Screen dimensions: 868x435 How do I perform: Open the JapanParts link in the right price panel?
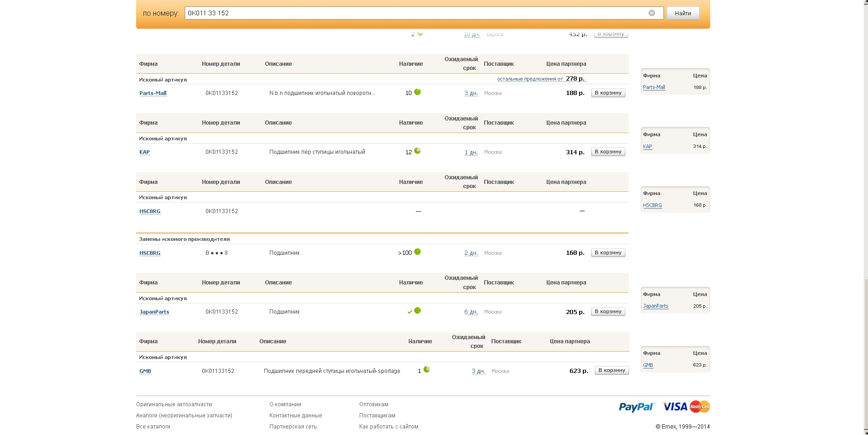656,306
